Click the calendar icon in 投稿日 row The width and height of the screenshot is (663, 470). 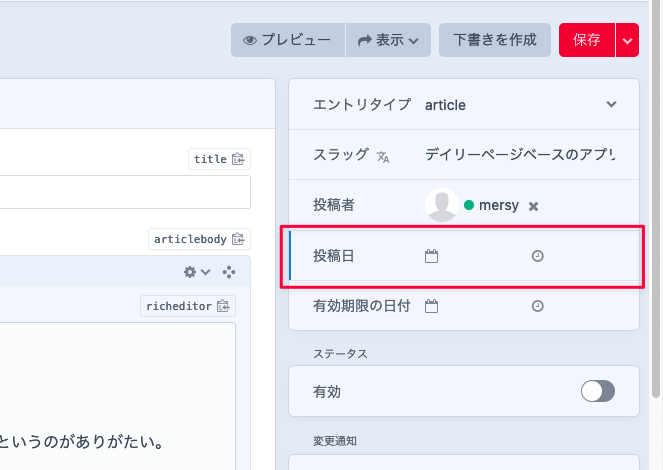tap(432, 257)
